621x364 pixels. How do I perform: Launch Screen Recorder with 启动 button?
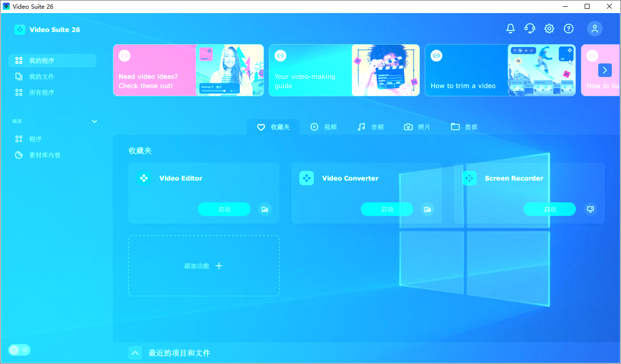point(550,209)
